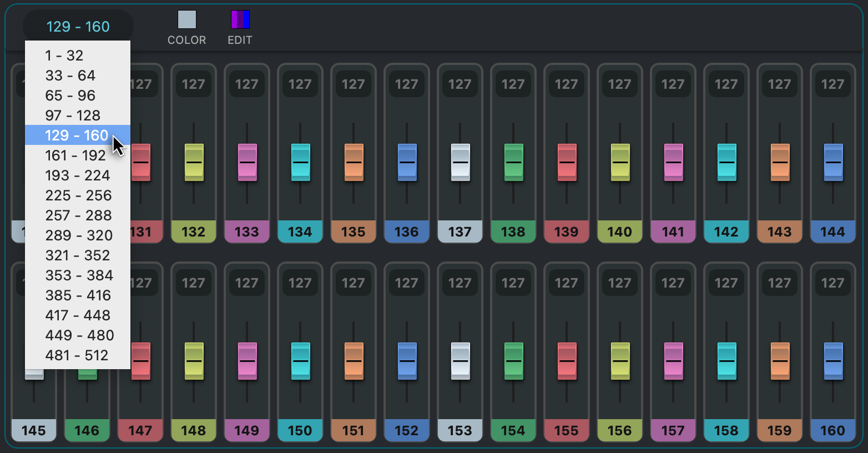Click the blue fader handle on channel 160
The width and height of the screenshot is (868, 453).
(833, 361)
